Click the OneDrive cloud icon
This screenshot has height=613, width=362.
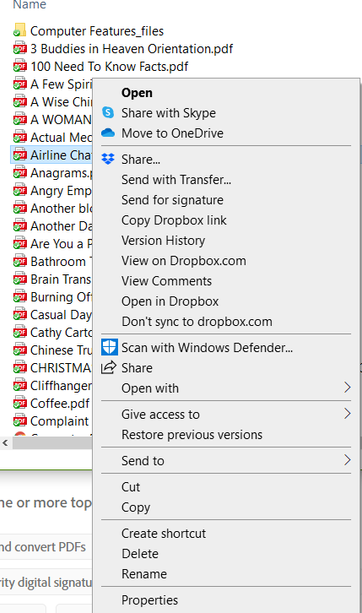108,133
